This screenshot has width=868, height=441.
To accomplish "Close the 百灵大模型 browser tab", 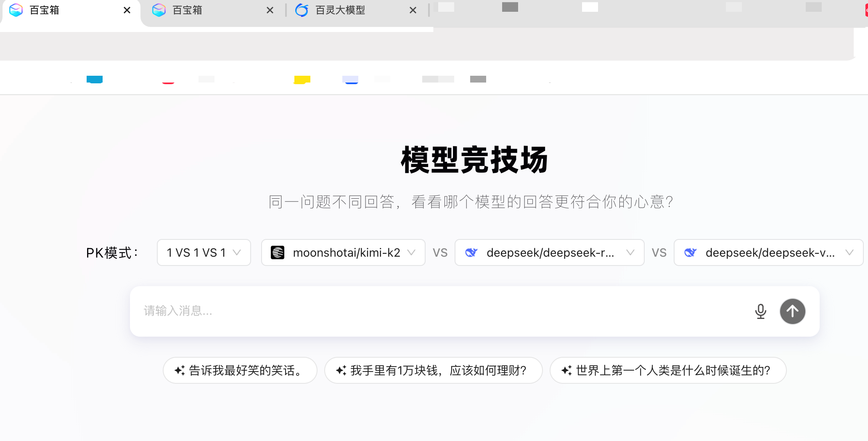I will [x=413, y=10].
